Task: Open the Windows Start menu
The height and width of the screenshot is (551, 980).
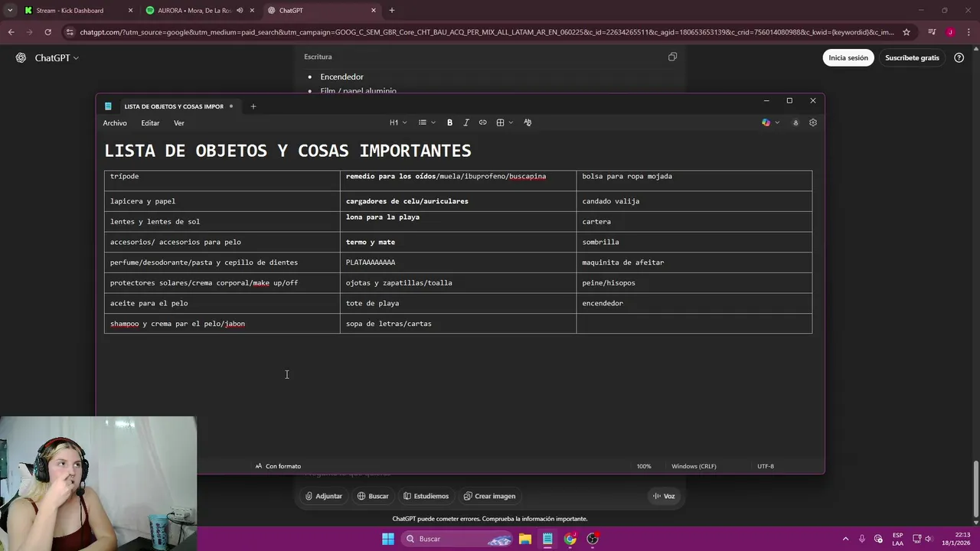Action: click(x=388, y=539)
